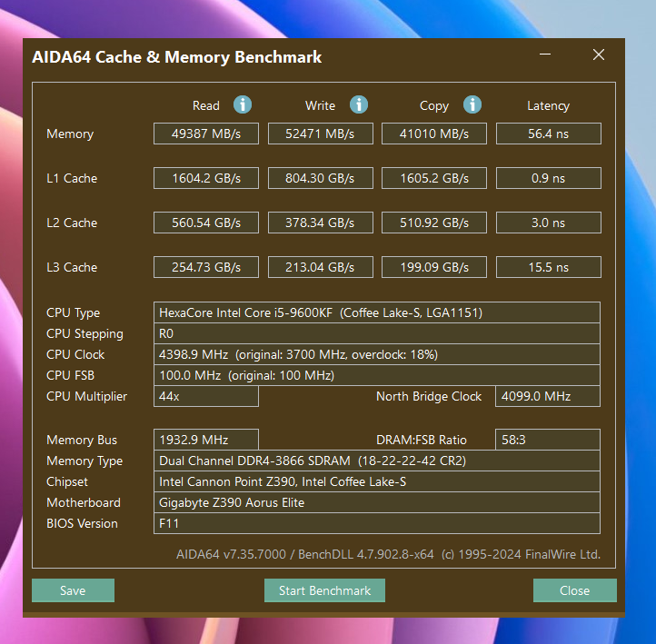Screen dimensions: 656x644
Task: Click North Bridge Clock value 4099.0 MHz
Action: tap(548, 396)
